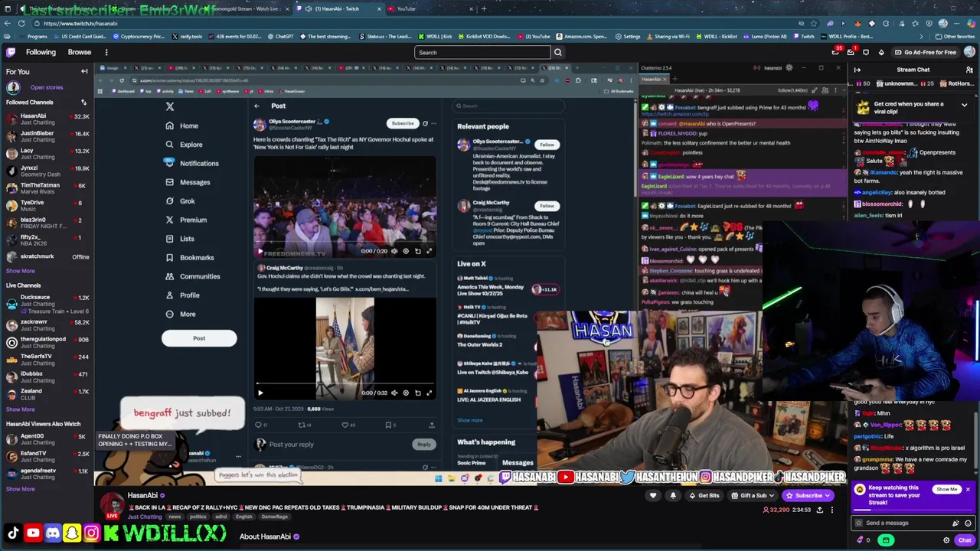Open the green channel points reward button
This screenshot has height=551, width=980.
pyautogui.click(x=886, y=540)
